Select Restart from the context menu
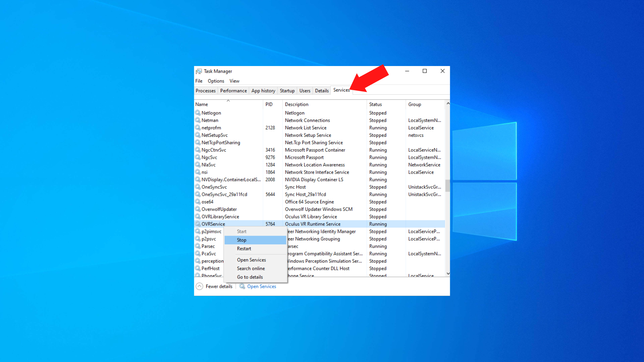The width and height of the screenshot is (644, 362). point(244,248)
